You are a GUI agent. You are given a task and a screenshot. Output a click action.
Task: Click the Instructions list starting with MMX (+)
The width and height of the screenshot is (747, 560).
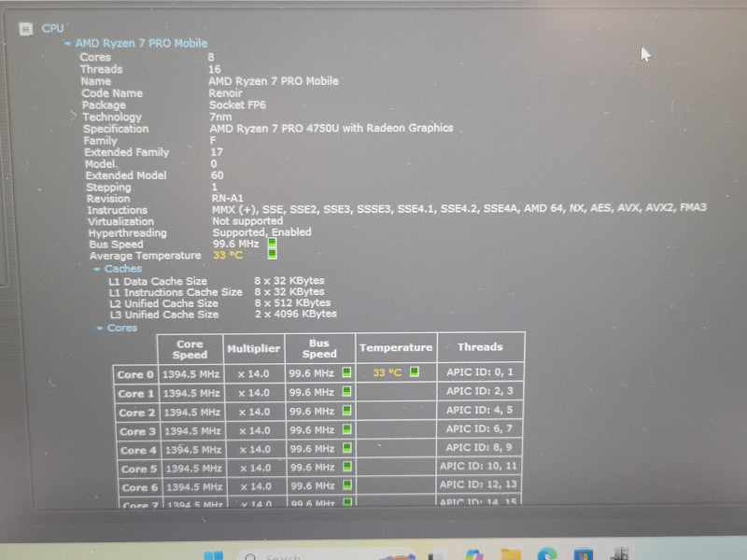[x=459, y=208]
